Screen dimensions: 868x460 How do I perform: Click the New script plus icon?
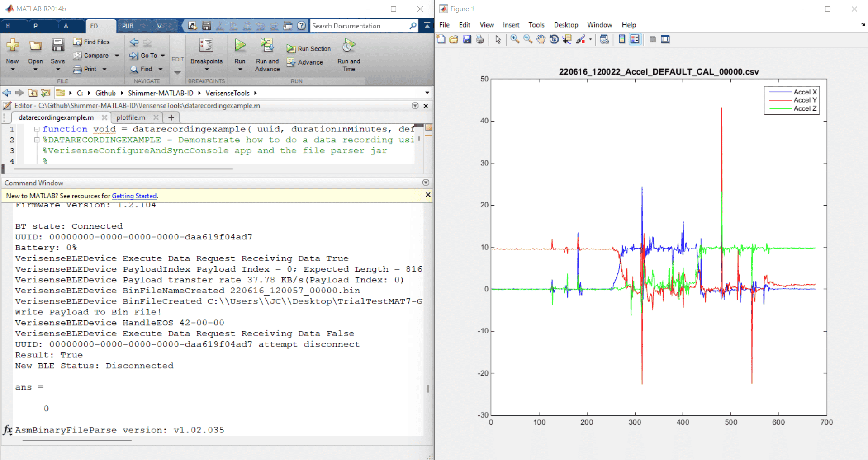coord(13,46)
